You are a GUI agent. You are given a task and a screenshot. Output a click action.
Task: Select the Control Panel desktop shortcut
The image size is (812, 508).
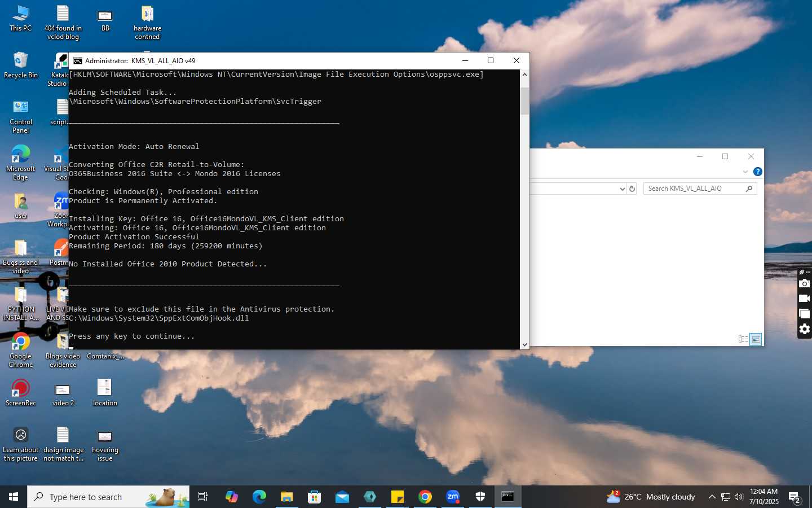tap(21, 116)
